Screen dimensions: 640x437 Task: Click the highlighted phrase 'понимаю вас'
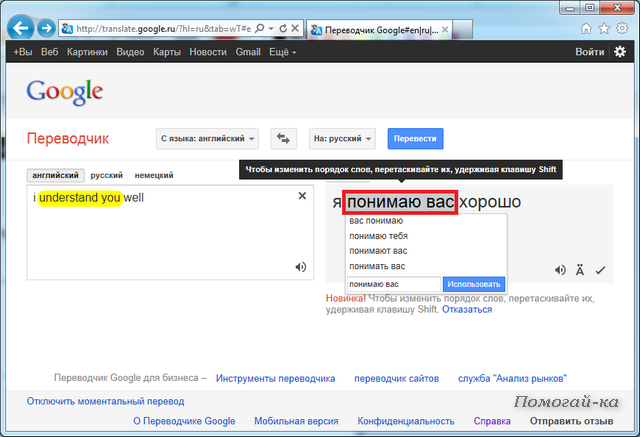[x=400, y=202]
